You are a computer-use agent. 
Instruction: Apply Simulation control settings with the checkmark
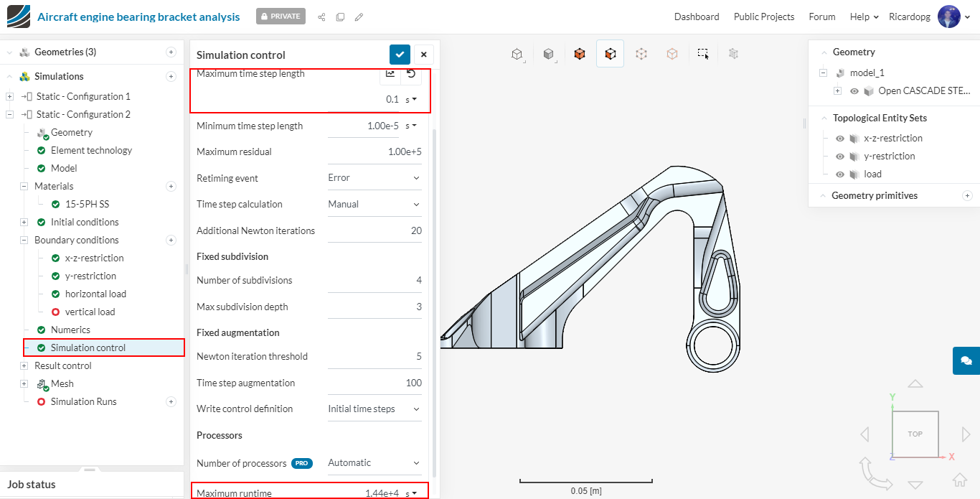400,55
